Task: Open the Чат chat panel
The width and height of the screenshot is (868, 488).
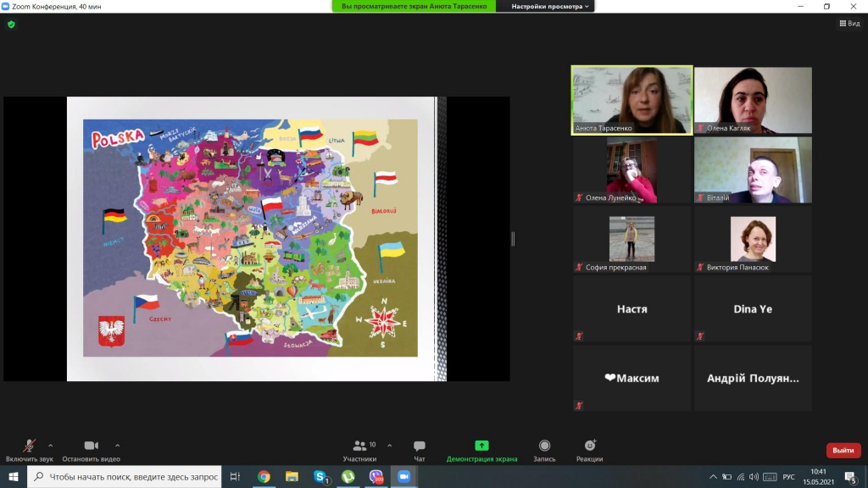Action: 420,451
